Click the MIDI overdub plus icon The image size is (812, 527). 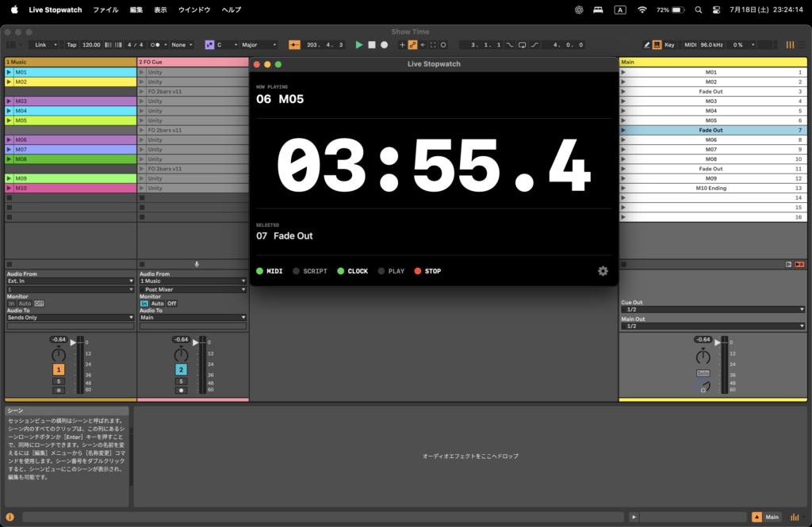pyautogui.click(x=402, y=45)
